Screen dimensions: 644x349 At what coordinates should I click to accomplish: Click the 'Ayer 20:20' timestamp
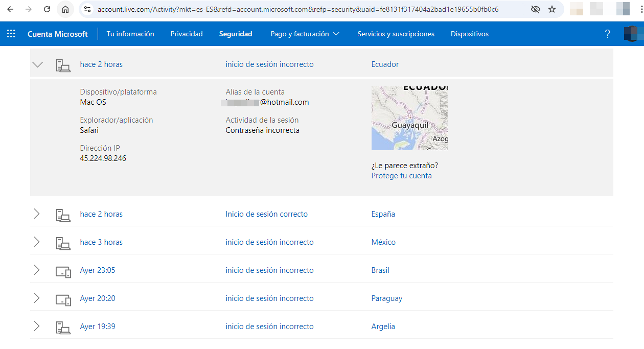coord(98,298)
